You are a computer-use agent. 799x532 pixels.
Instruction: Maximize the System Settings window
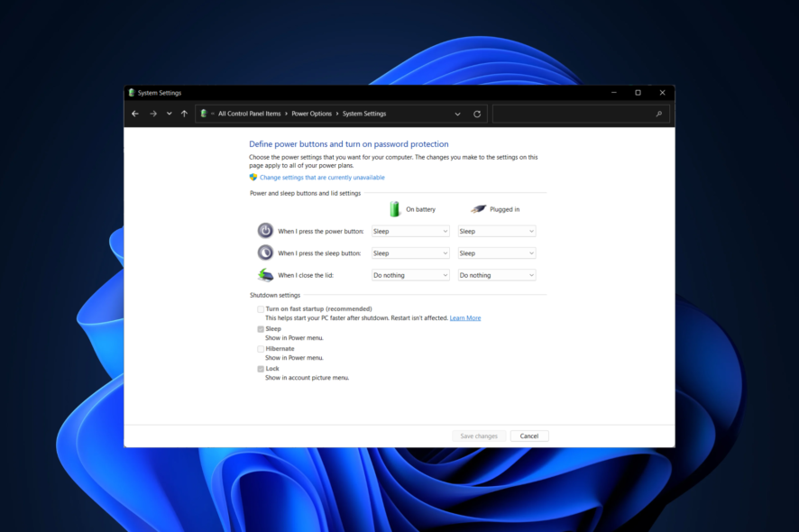click(638, 93)
